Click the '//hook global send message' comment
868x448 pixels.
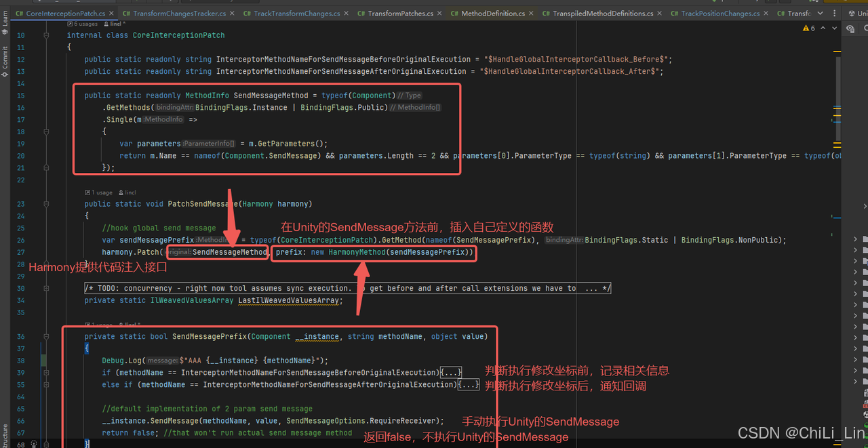pyautogui.click(x=159, y=228)
